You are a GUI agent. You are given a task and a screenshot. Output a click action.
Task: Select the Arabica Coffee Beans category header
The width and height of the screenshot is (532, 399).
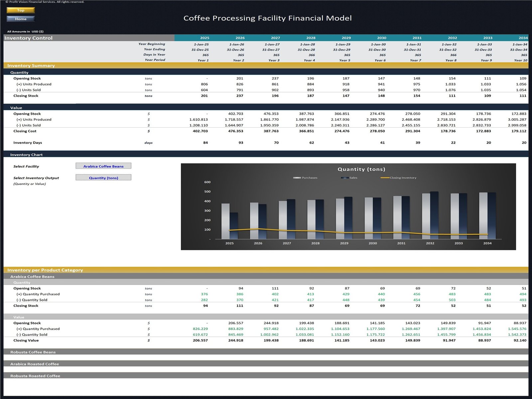[33, 276]
